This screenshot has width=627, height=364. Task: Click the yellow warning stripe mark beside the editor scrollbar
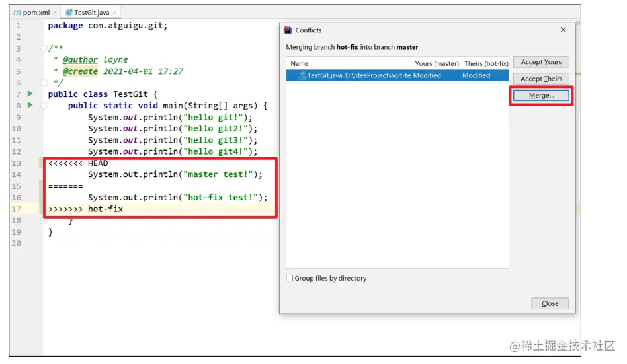tap(578, 74)
